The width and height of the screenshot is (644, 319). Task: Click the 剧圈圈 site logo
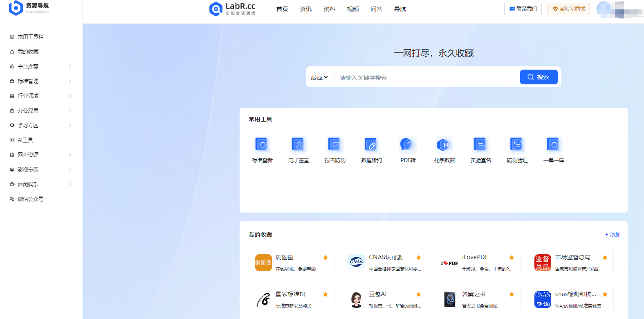tap(263, 262)
